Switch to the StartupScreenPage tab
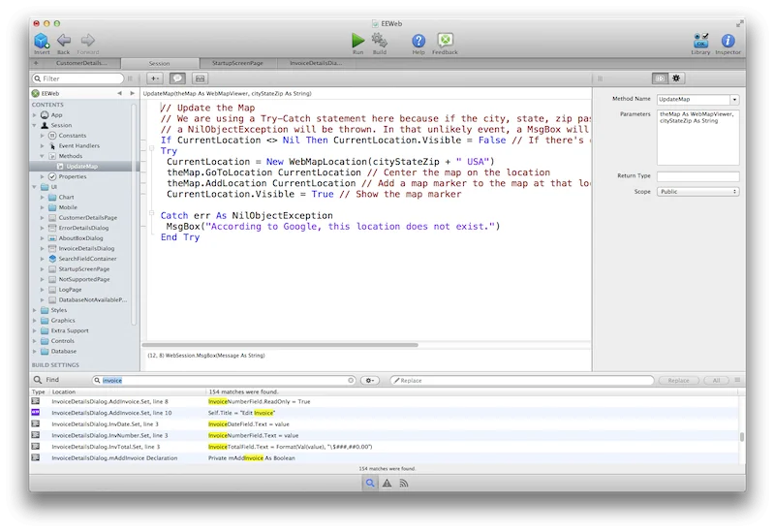Screen dimensions: 775x532 (235, 63)
